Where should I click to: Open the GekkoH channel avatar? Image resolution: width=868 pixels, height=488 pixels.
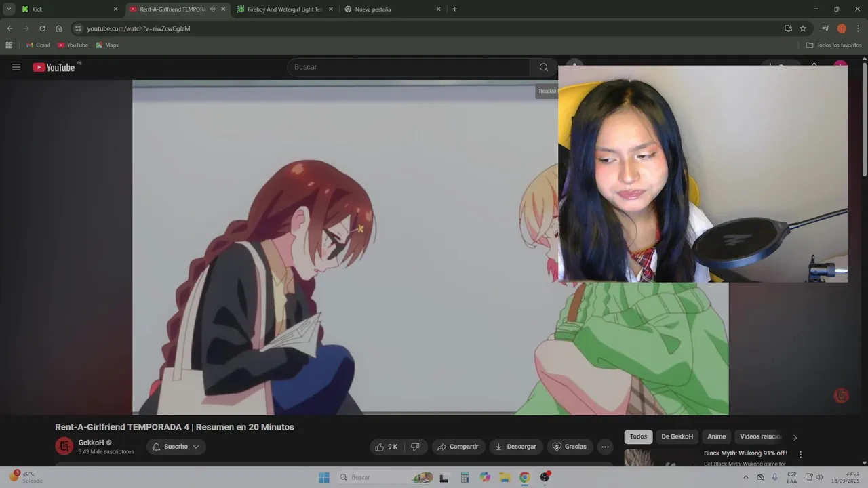[64, 446]
